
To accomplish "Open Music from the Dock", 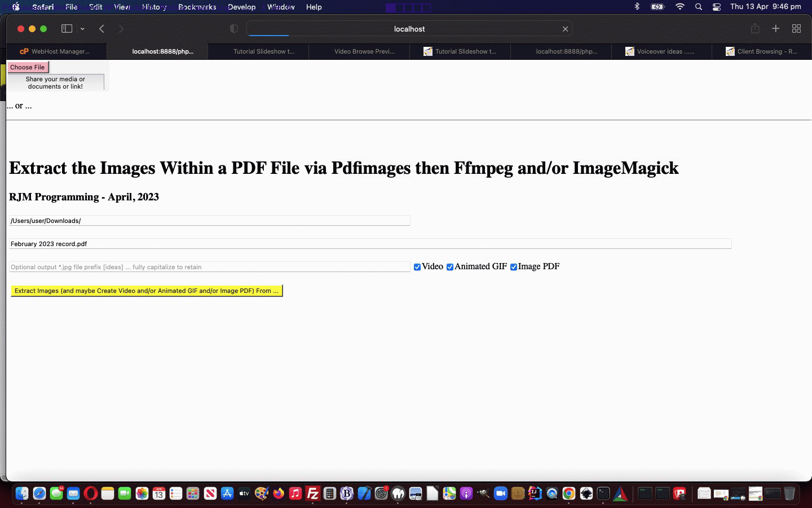I will point(295,493).
